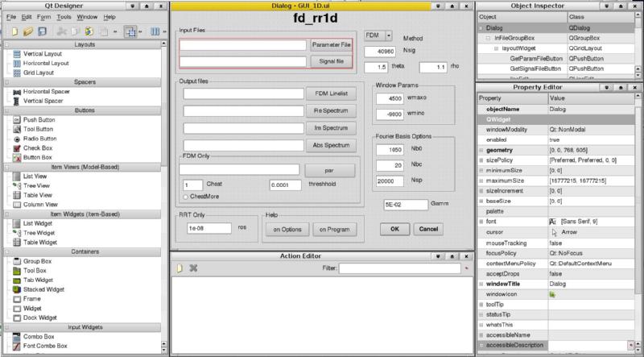Screen dimensions: 644x357
Task: Collapse inFileGroupBox in Object Inspector
Action: tap(489, 38)
